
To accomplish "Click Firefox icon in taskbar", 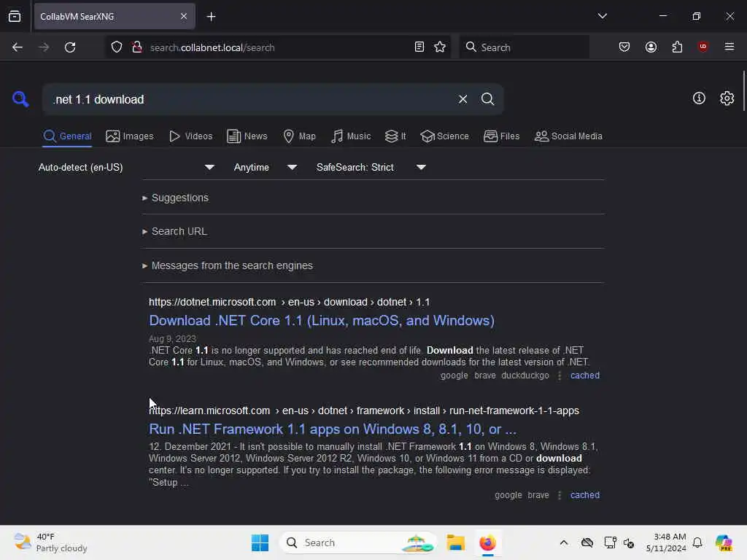I will (487, 542).
